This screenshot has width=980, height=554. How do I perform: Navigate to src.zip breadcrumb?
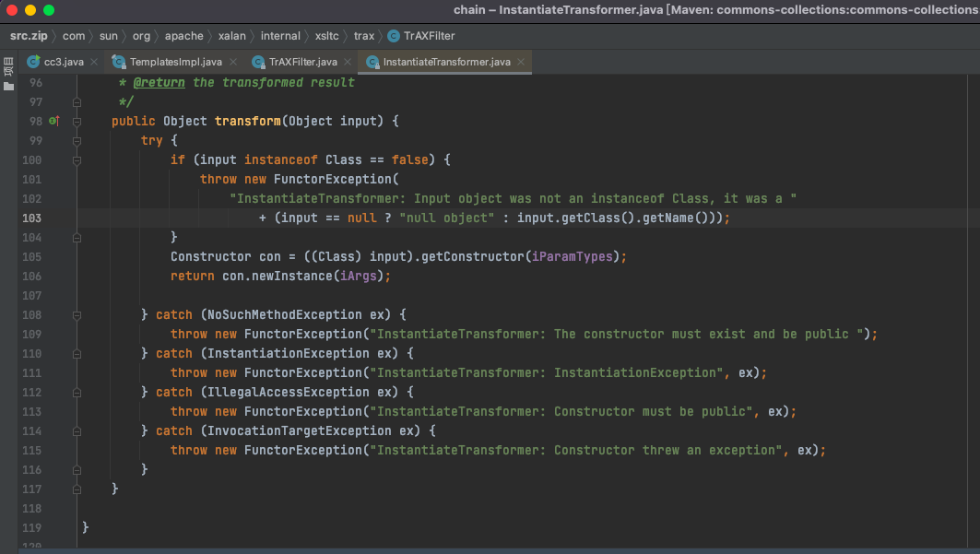pyautogui.click(x=29, y=36)
